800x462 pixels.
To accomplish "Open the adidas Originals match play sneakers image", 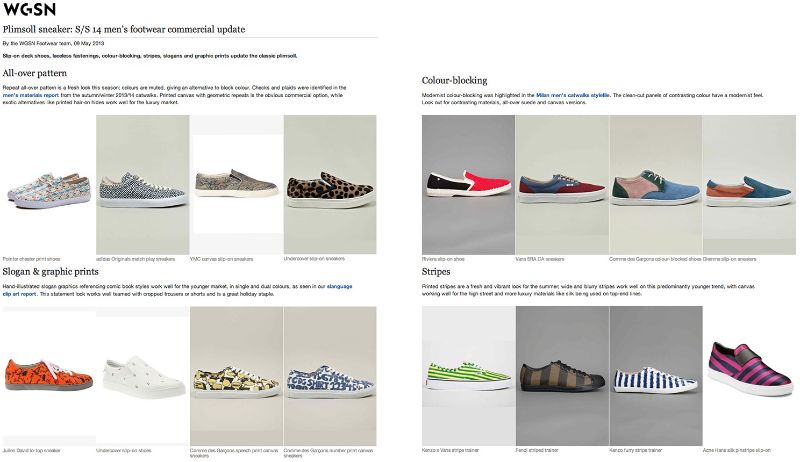I will [x=142, y=185].
